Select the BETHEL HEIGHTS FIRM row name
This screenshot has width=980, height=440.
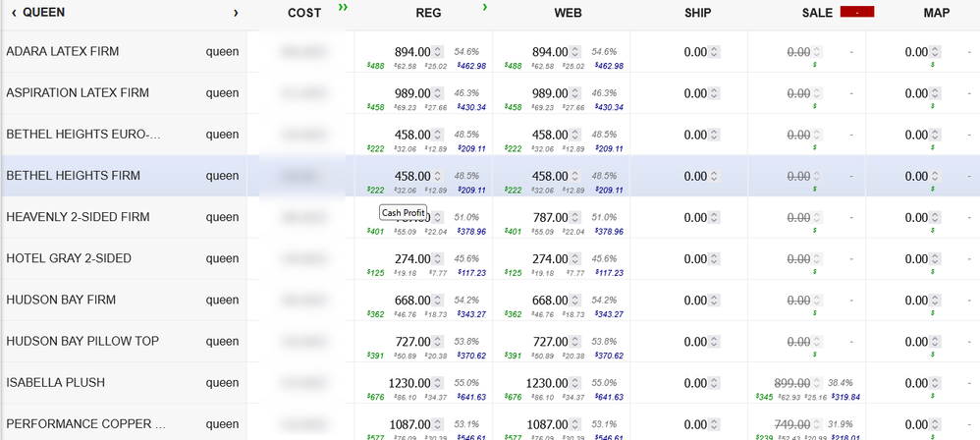point(73,176)
